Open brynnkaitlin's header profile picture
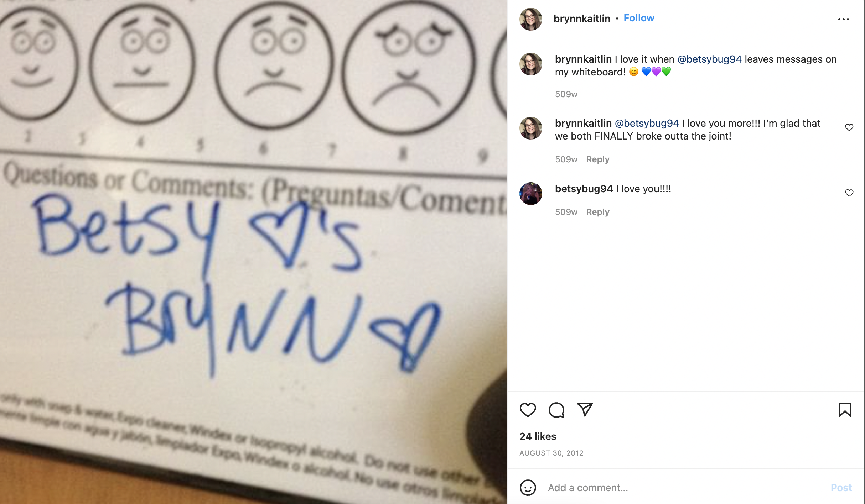 530,19
